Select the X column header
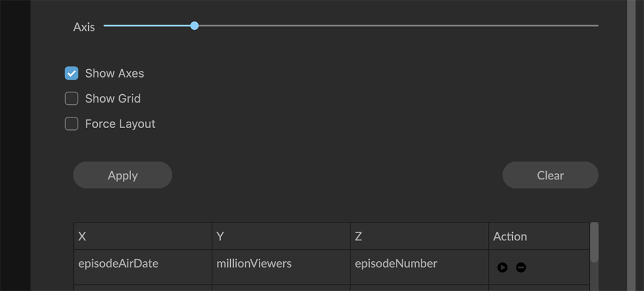This screenshot has width=644, height=291. point(143,236)
